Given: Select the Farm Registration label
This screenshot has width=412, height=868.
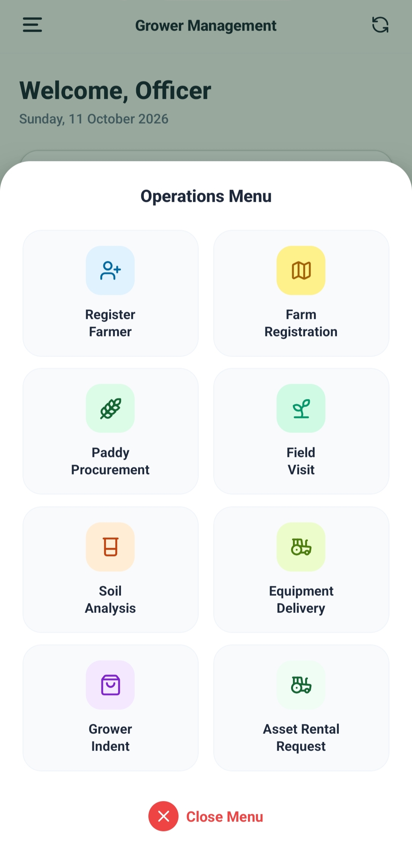Looking at the screenshot, I should tap(301, 323).
